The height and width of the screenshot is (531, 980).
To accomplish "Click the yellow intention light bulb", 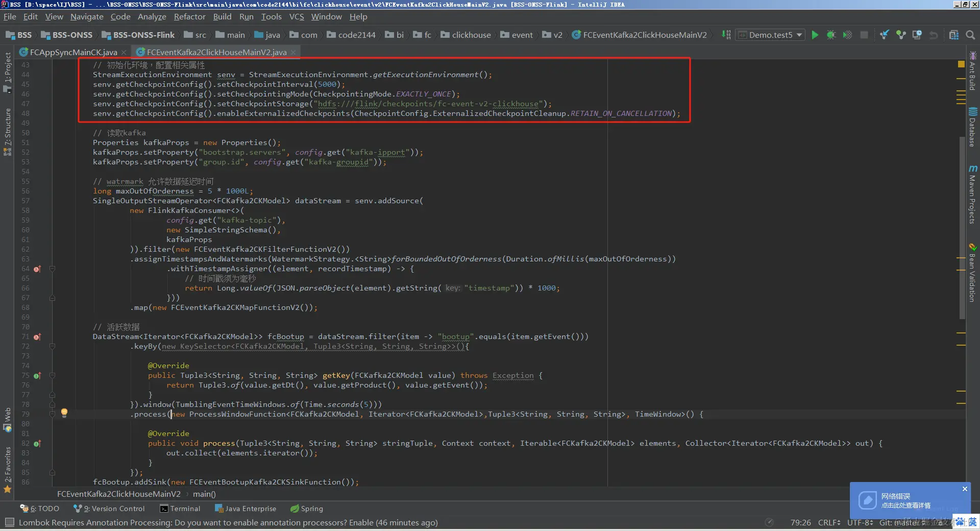I will click(x=64, y=413).
